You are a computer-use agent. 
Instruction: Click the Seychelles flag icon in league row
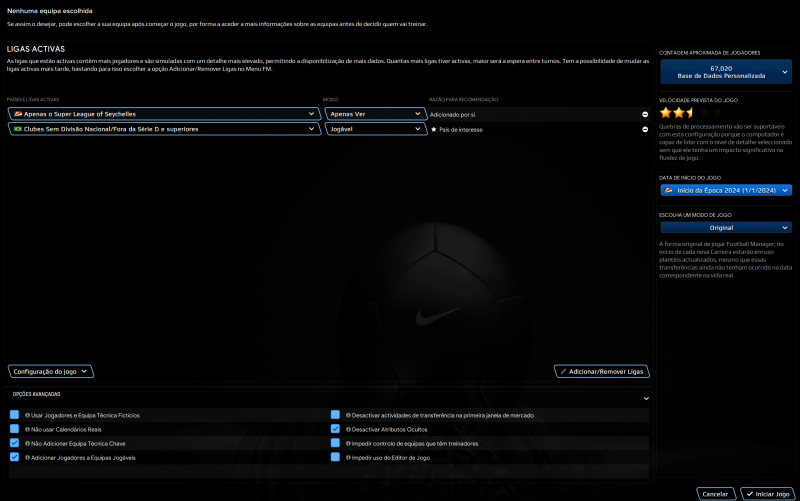[18, 114]
